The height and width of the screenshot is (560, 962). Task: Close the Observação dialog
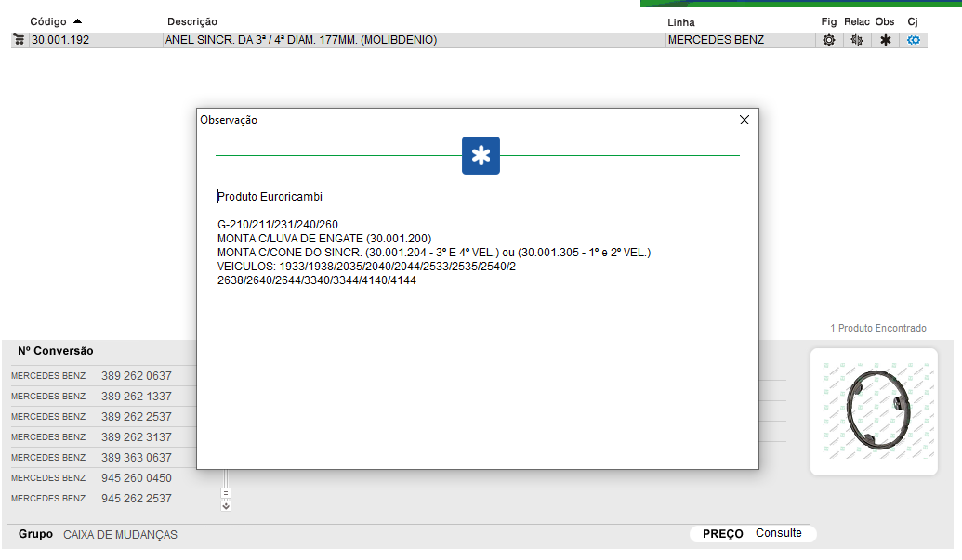pos(744,120)
